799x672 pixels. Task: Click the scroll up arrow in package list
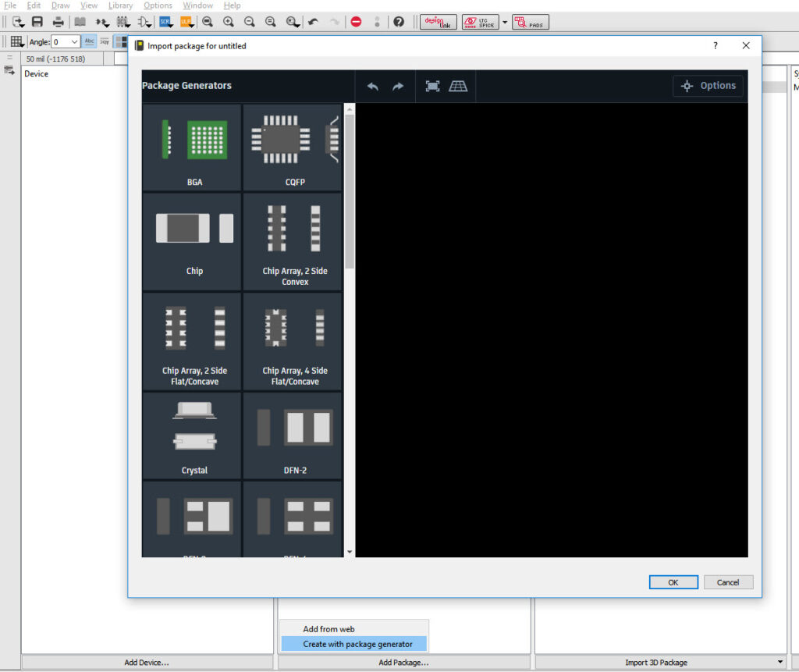pos(350,109)
